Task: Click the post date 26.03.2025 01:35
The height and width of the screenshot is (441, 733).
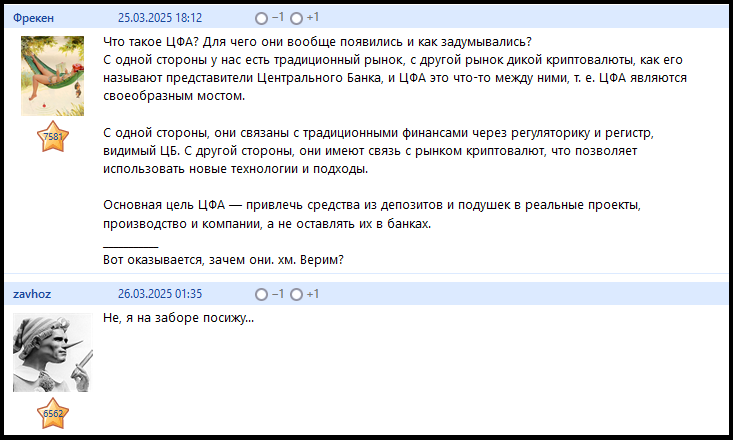Action: coord(160,294)
